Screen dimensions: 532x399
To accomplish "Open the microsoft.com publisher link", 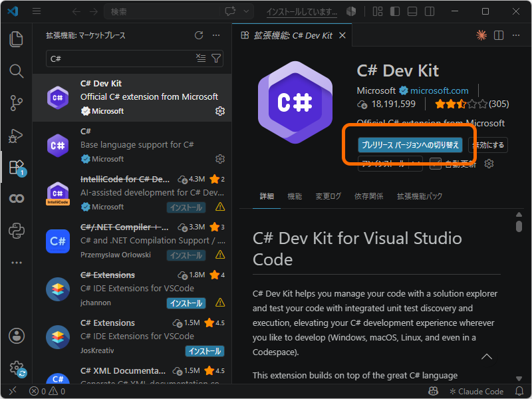I will pos(439,90).
